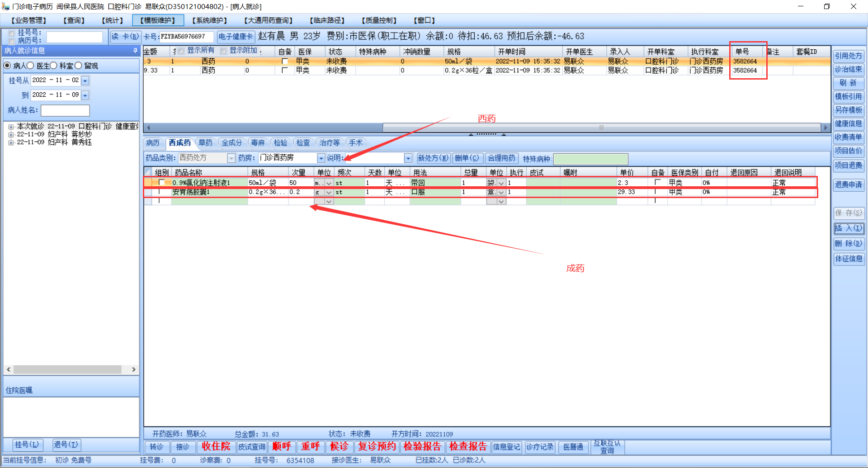Select the order row with 0.2g×36粒/盒
Viewport: 868px width, 468px height.
[x=486, y=71]
